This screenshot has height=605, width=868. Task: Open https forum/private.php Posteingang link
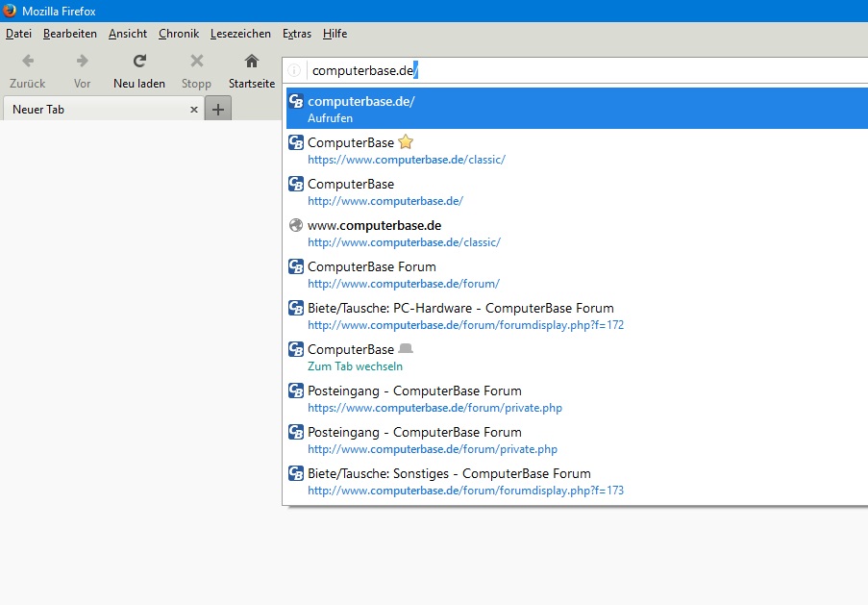pos(434,408)
